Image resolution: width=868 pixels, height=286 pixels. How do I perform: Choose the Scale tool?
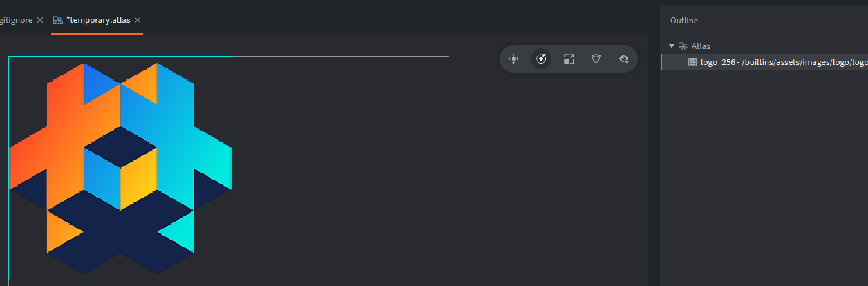568,59
